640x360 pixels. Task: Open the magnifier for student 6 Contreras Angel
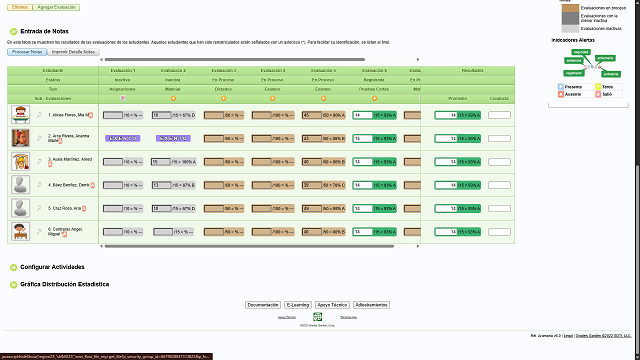tap(40, 231)
